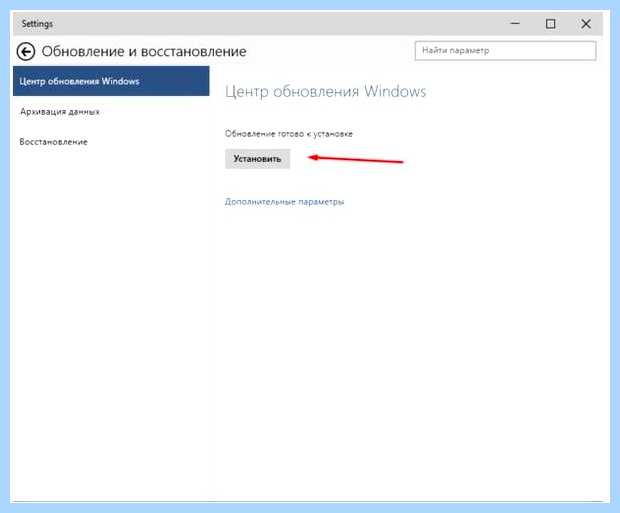The height and width of the screenshot is (513, 620).
Task: Open Архивация данных section
Action: pyautogui.click(x=60, y=112)
